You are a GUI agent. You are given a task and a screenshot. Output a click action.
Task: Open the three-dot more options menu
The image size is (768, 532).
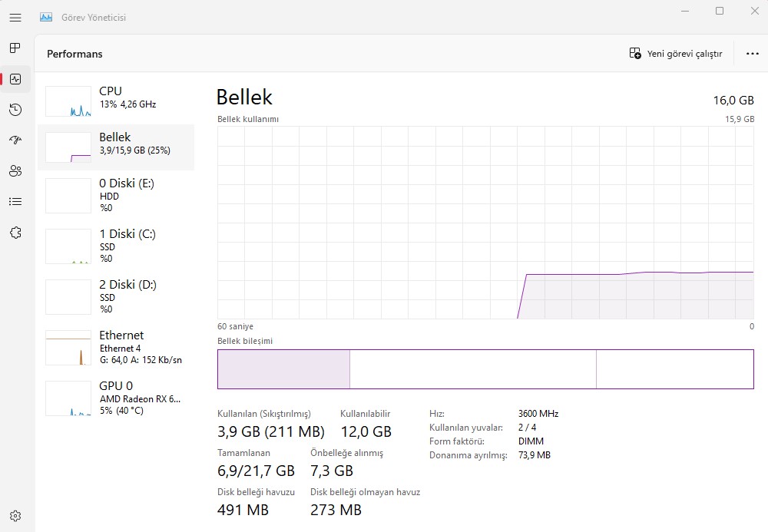point(752,54)
